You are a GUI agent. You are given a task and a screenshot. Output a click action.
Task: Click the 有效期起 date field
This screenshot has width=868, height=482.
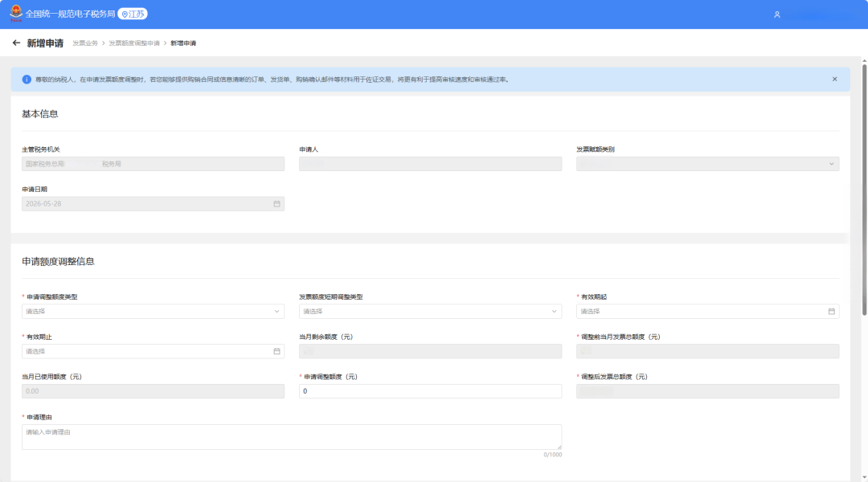click(707, 311)
